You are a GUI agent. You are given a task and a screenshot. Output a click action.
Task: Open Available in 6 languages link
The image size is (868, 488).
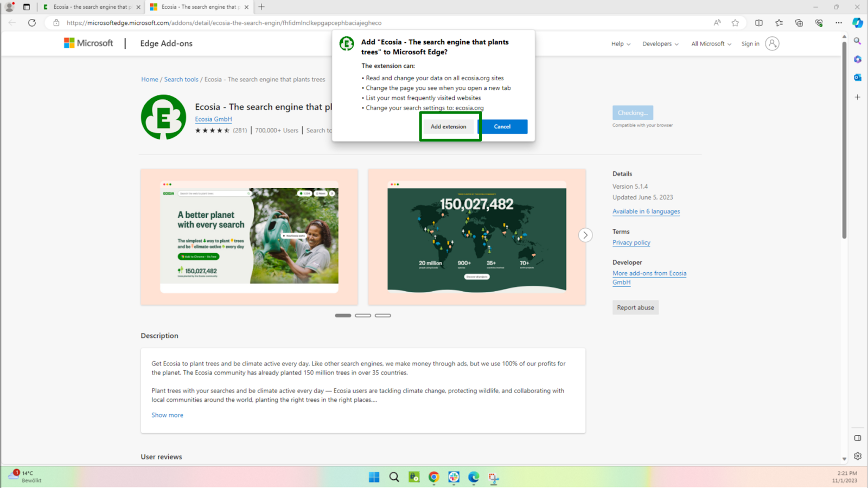click(x=646, y=211)
